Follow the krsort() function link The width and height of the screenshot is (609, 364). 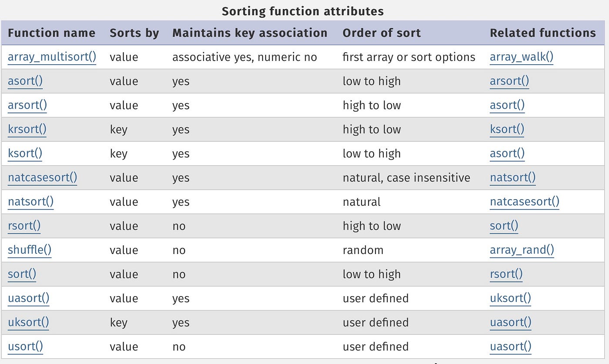point(27,130)
